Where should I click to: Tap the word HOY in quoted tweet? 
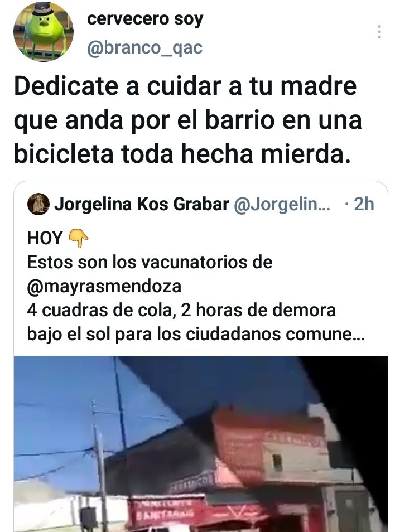point(45,238)
